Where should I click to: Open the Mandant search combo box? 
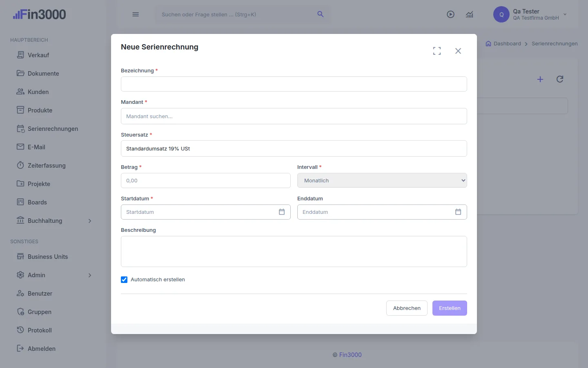(294, 116)
